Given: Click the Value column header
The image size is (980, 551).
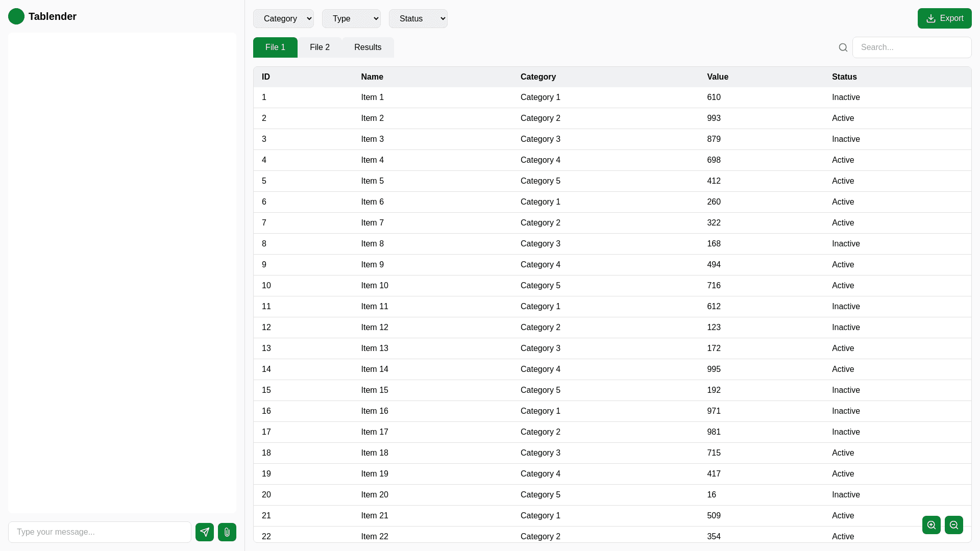Looking at the screenshot, I should [x=718, y=77].
